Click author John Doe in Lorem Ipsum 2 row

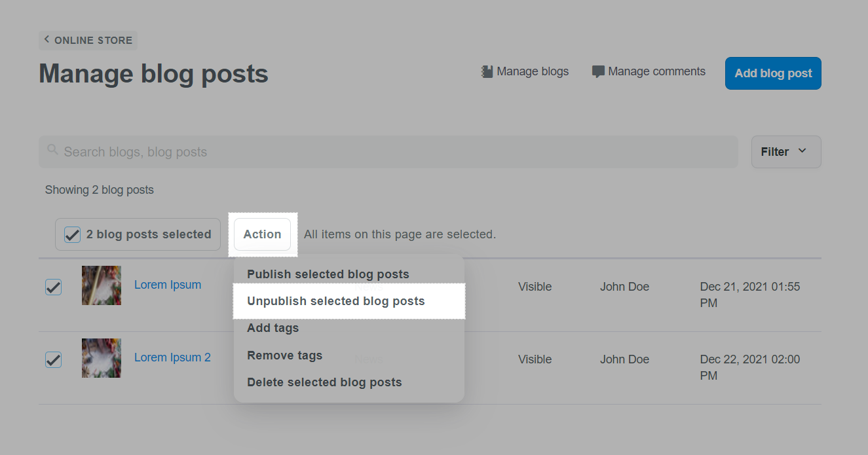[624, 359]
